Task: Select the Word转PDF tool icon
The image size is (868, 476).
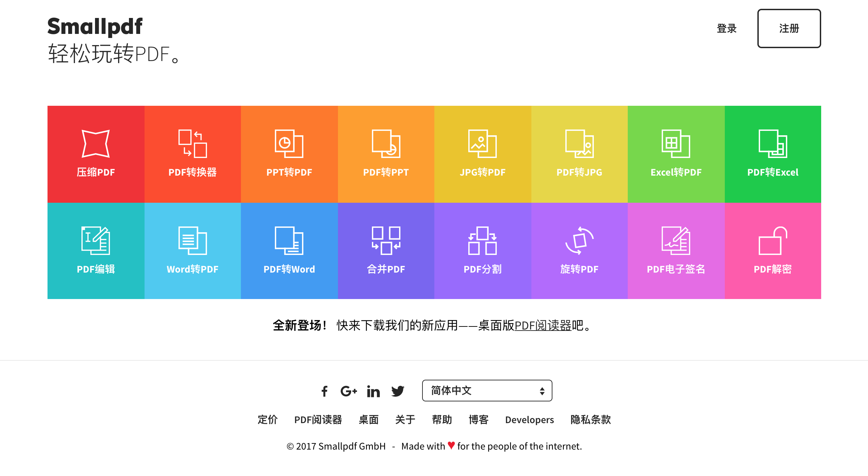Action: pyautogui.click(x=193, y=241)
